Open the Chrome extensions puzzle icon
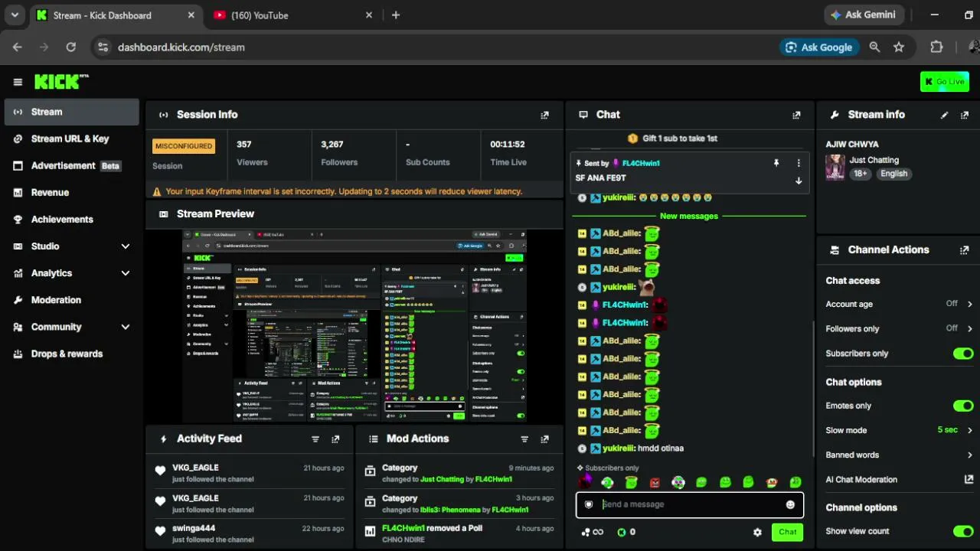980x551 pixels. pos(936,47)
